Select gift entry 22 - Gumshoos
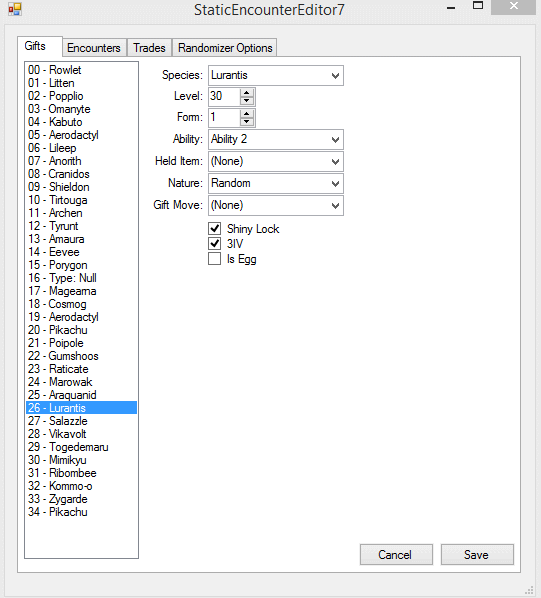This screenshot has height=598, width=541. 81,356
